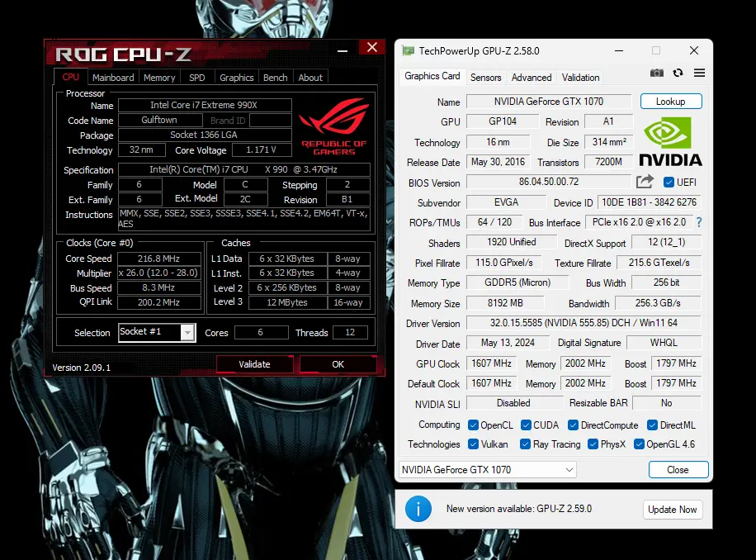Take a GPU-Z screenshot with camera icon
This screenshot has width=756, height=560.
point(656,73)
